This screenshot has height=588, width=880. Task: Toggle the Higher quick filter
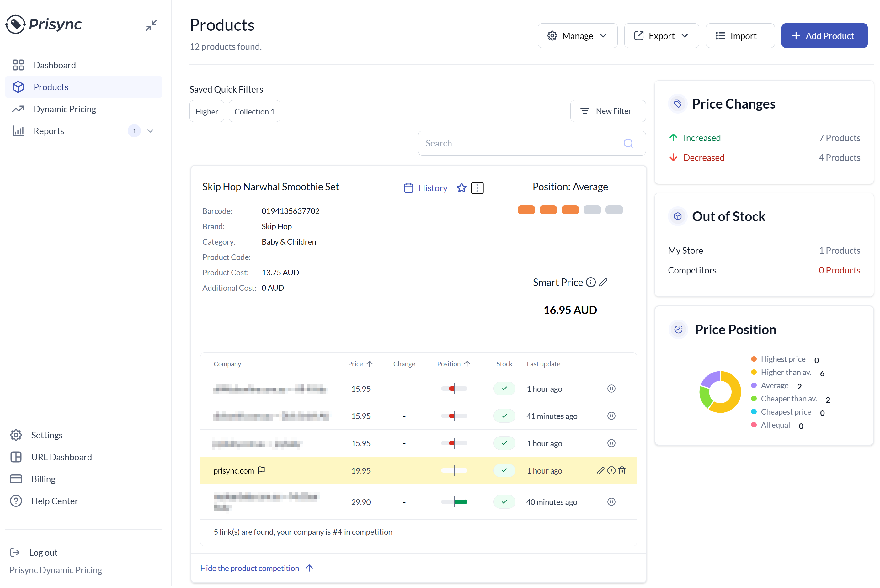[206, 111]
